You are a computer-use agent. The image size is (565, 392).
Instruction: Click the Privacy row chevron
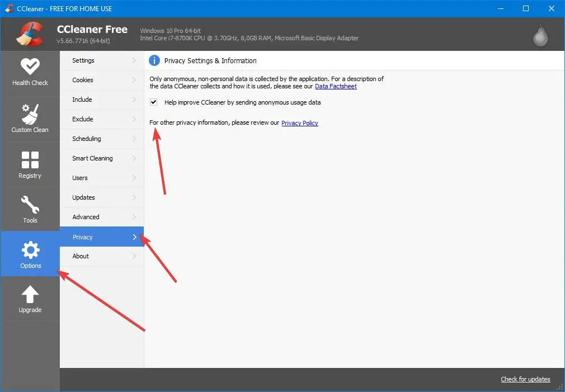point(134,237)
